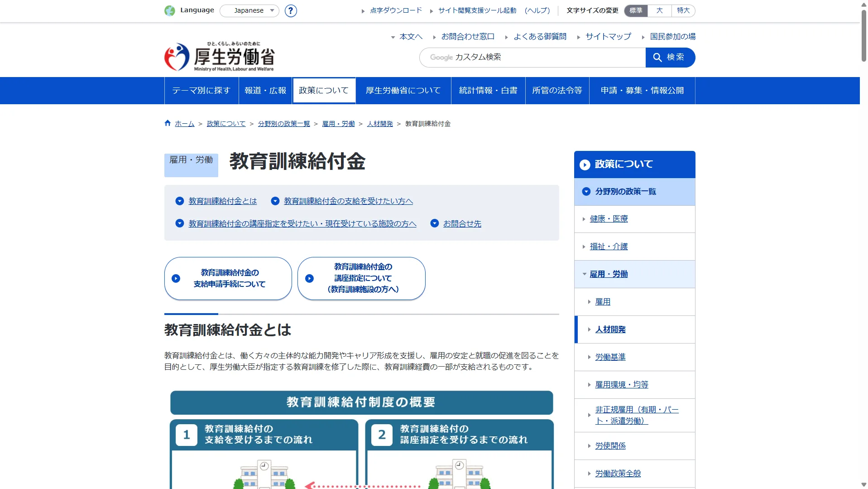Open サイトマップ link
Image resolution: width=868 pixels, height=489 pixels.
point(608,37)
